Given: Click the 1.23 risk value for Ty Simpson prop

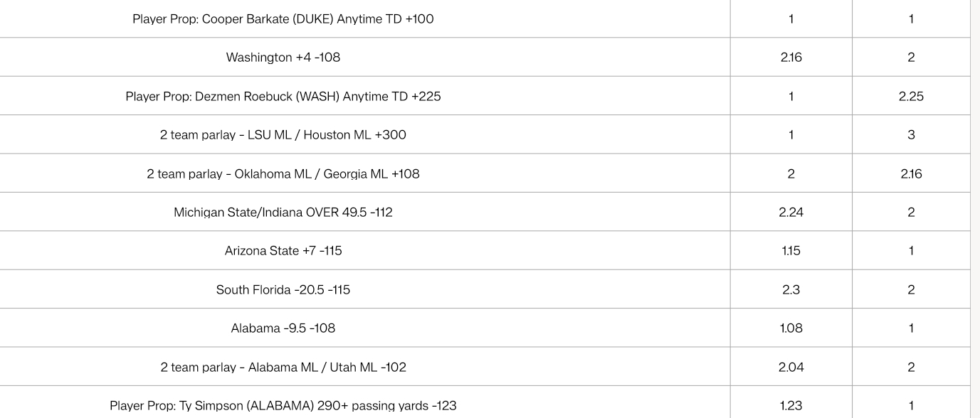Looking at the screenshot, I should tap(791, 405).
